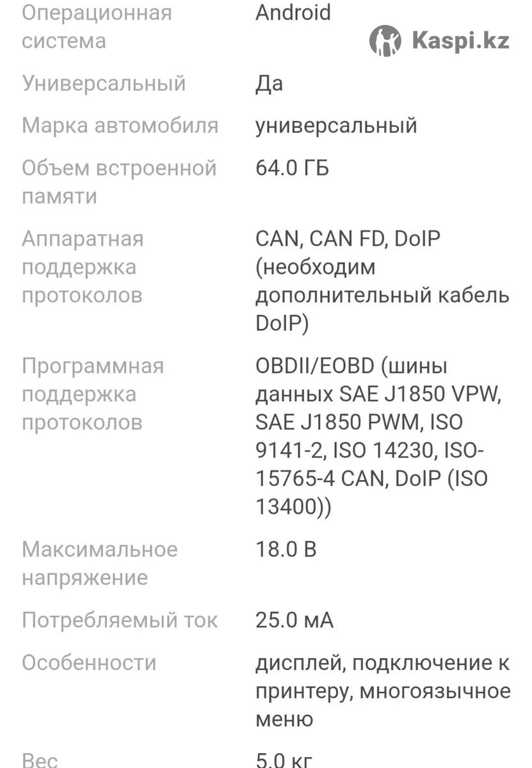Click the 'Марка автомобиля' label

pyautogui.click(x=120, y=125)
